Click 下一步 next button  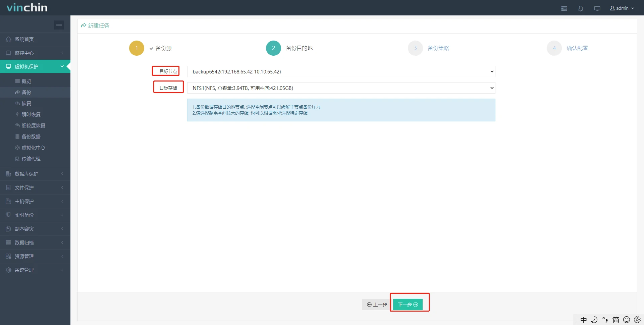[408, 305]
